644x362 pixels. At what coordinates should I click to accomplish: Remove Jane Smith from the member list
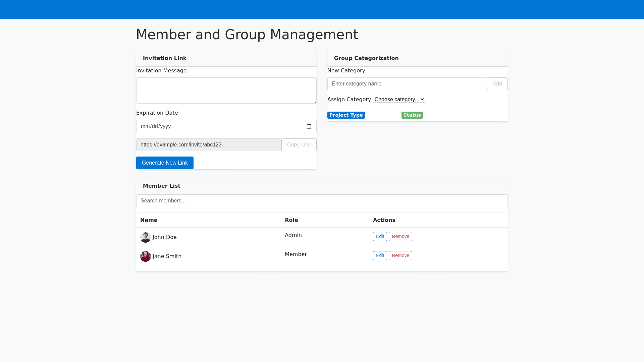point(400,256)
